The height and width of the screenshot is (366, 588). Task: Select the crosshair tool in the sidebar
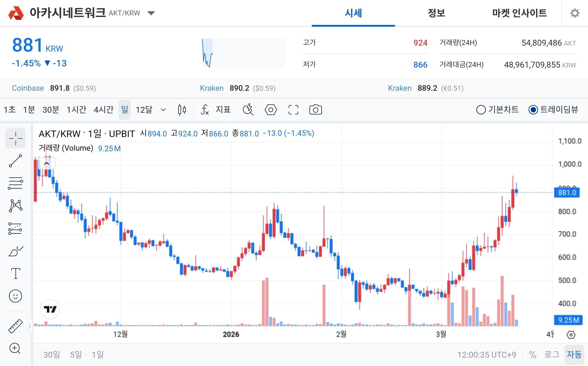click(15, 138)
